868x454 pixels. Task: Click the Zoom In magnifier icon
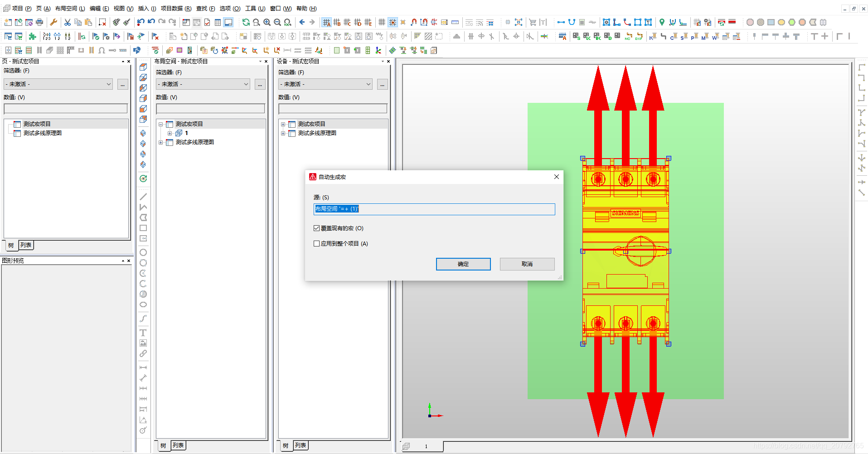(267, 22)
